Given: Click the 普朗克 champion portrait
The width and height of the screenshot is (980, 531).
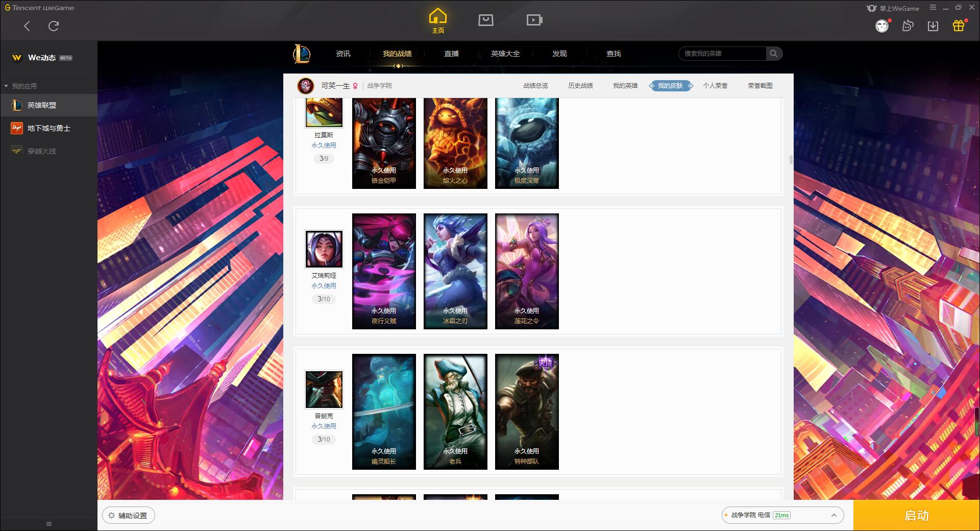Looking at the screenshot, I should point(324,389).
